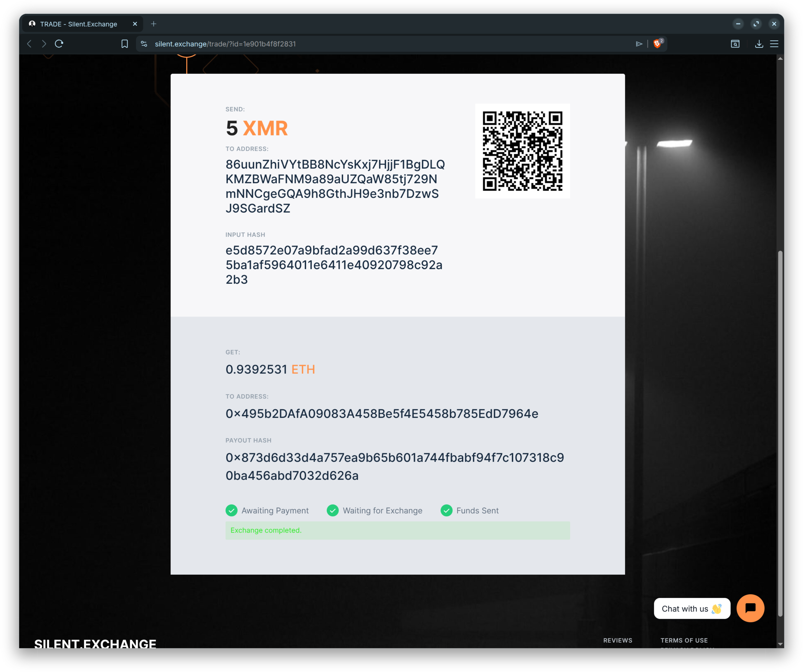
Task: Click the Exchange completed status message
Action: tap(398, 530)
